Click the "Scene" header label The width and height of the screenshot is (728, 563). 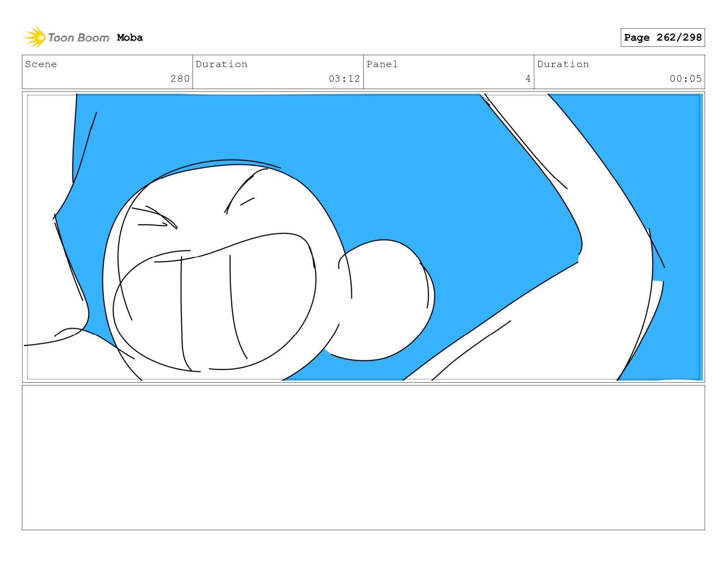point(41,64)
